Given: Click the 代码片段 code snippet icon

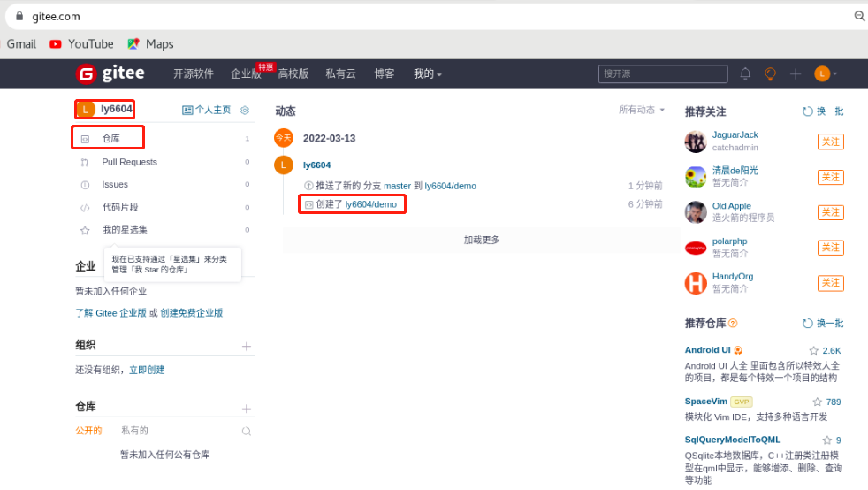Looking at the screenshot, I should [x=85, y=208].
